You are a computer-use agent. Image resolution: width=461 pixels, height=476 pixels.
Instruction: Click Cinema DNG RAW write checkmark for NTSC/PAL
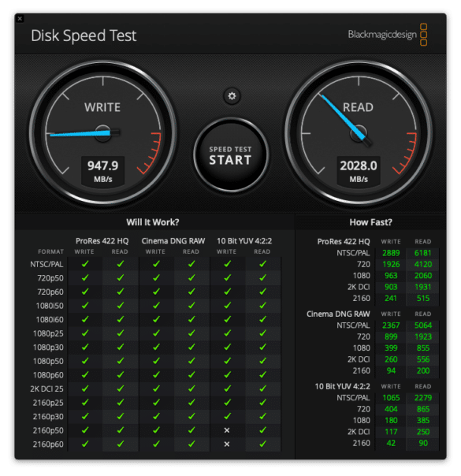(x=156, y=264)
